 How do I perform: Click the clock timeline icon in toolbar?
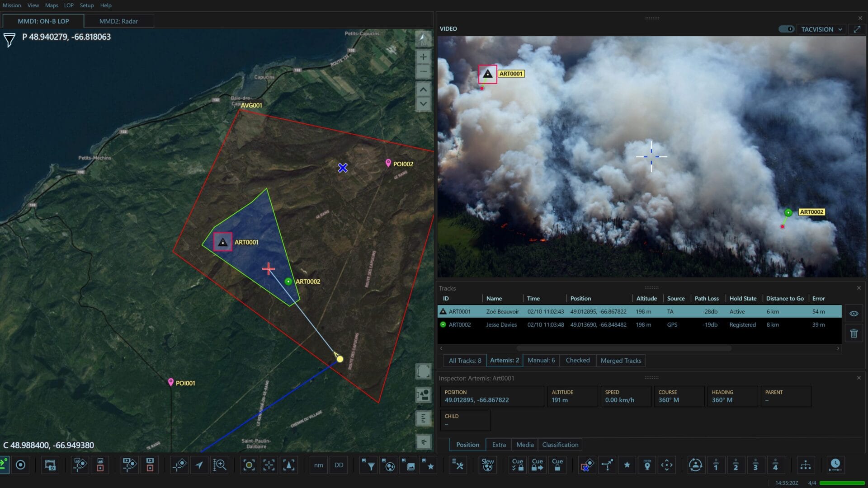(835, 465)
